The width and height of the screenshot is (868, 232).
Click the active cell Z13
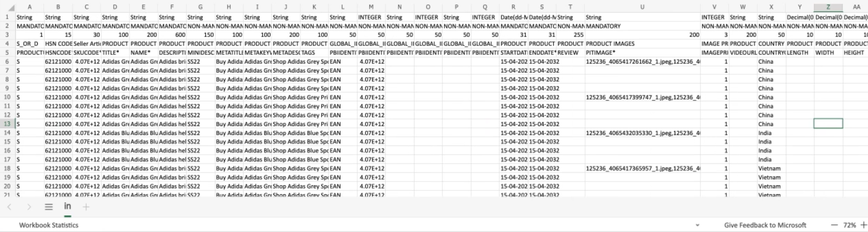828,124
